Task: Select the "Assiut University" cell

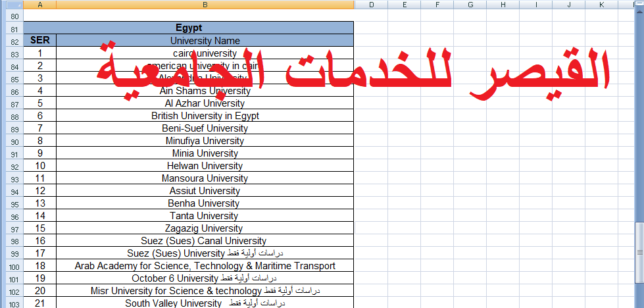Action: point(205,191)
